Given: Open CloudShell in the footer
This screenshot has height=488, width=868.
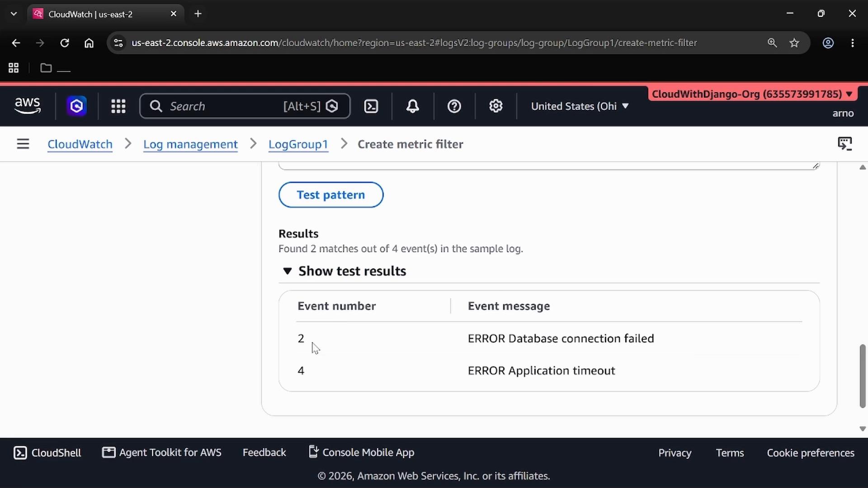Looking at the screenshot, I should click(47, 453).
